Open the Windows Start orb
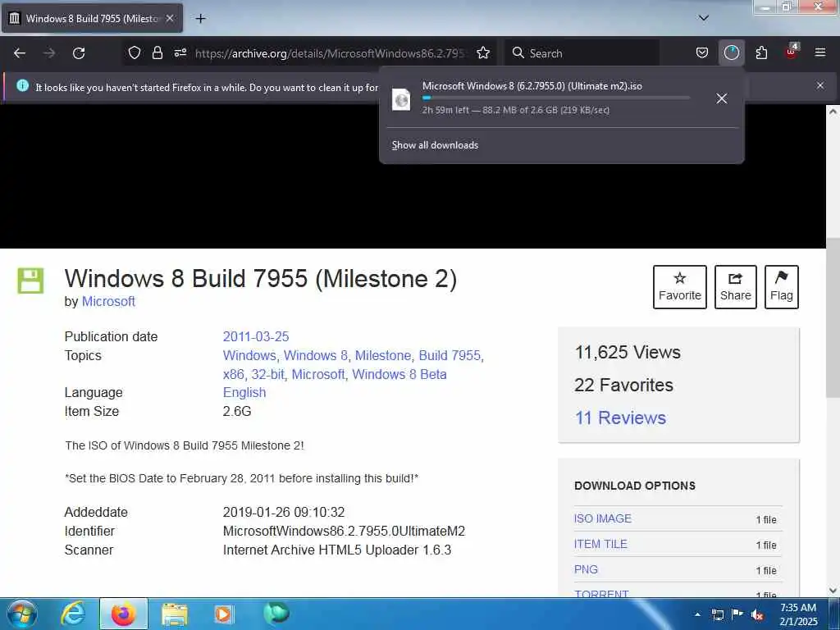The height and width of the screenshot is (630, 840). point(22,614)
